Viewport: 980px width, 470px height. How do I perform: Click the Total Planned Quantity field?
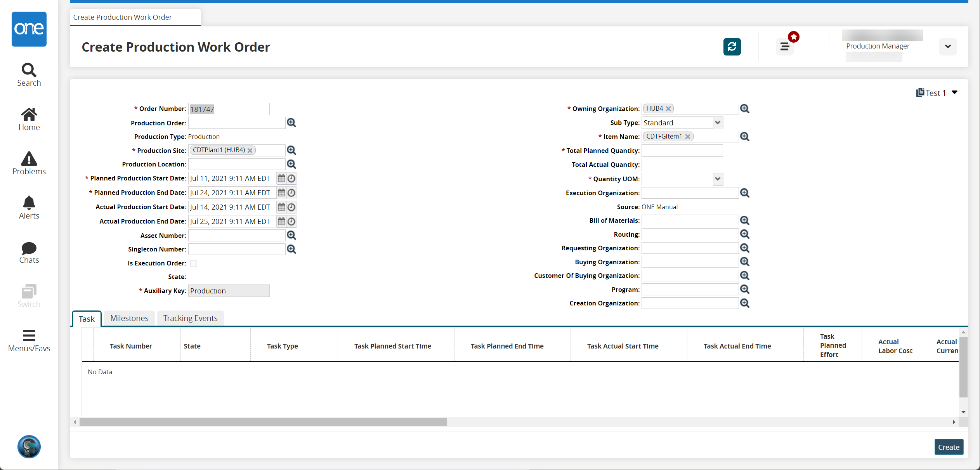coord(682,151)
